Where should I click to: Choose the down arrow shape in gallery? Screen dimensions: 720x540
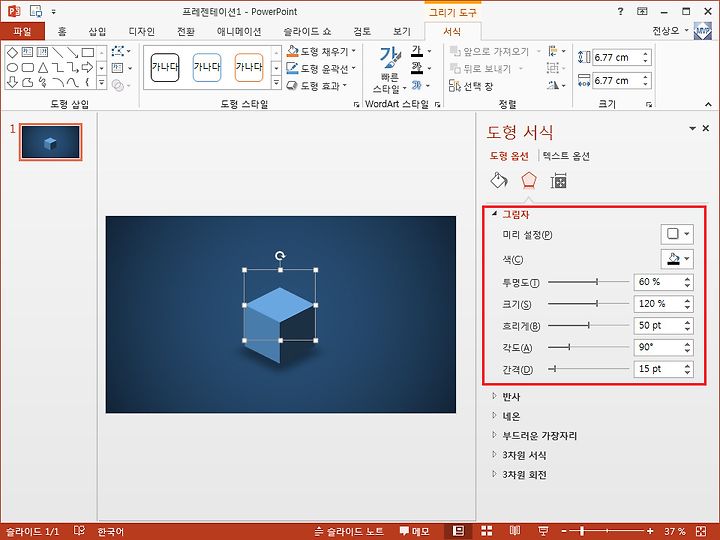[12, 83]
